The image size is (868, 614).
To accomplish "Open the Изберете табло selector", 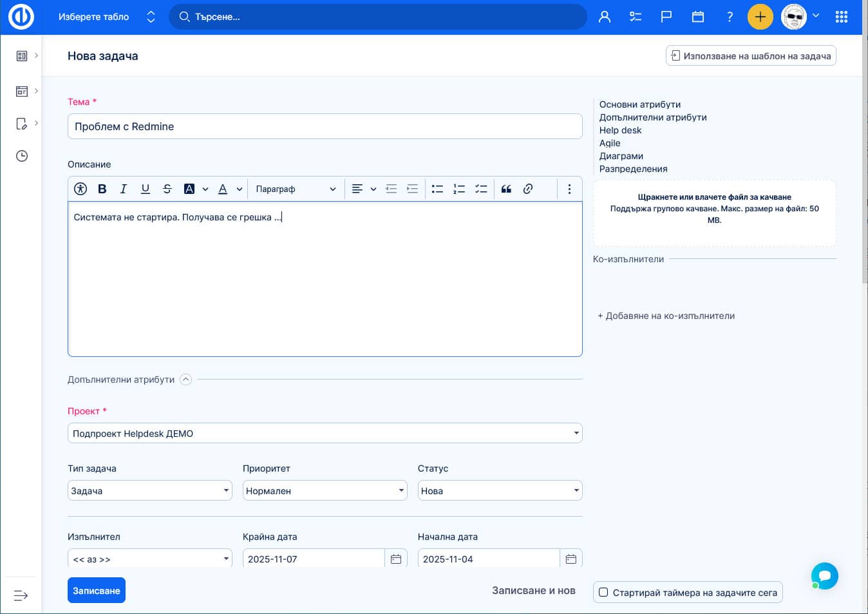I will click(107, 17).
